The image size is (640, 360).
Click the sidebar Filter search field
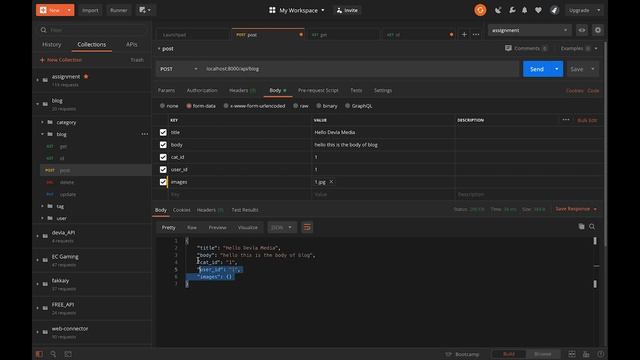coord(92,30)
